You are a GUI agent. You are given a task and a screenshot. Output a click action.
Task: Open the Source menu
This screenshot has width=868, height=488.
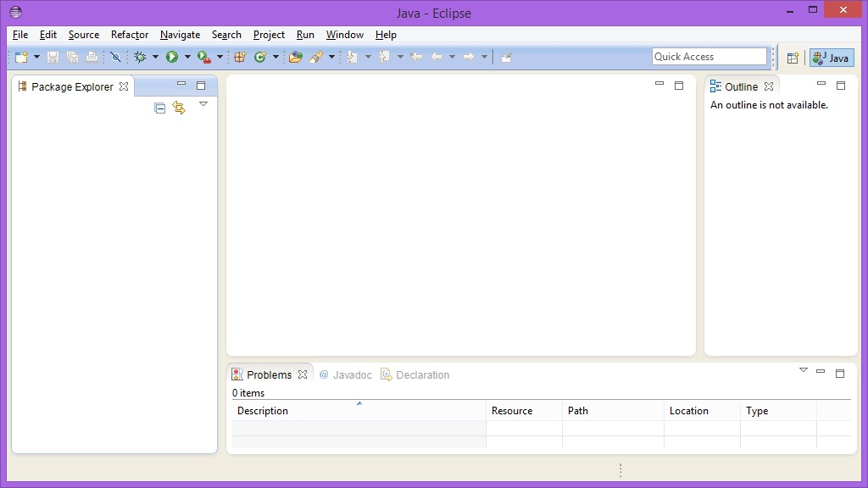[x=84, y=35]
